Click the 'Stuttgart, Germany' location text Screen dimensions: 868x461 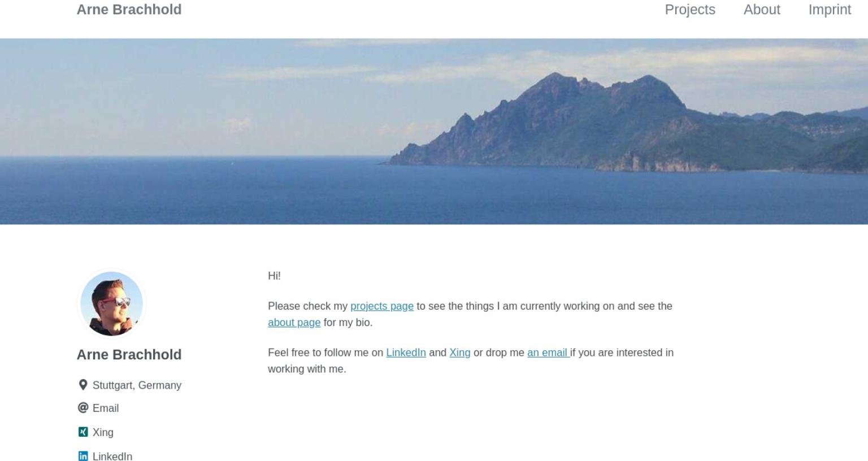[137, 385]
